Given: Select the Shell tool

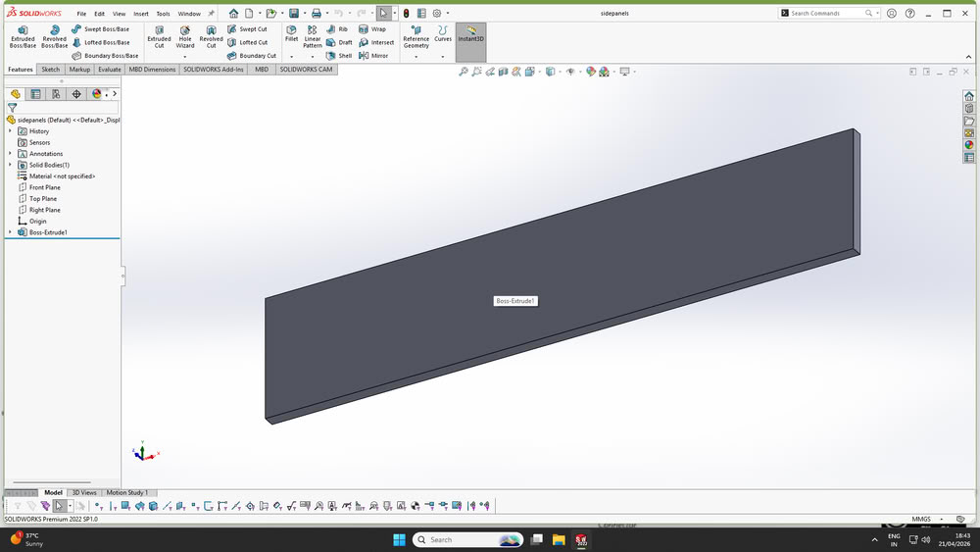Looking at the screenshot, I should tap(339, 56).
